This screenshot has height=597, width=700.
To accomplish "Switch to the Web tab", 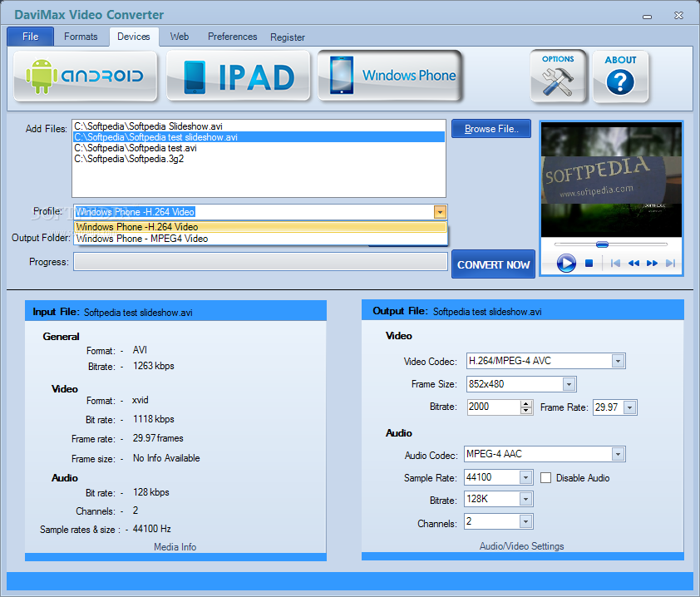I will pos(180,37).
